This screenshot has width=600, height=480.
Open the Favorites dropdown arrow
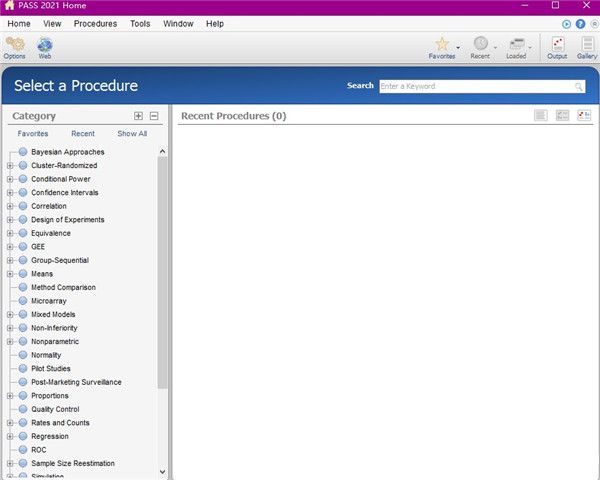point(458,47)
